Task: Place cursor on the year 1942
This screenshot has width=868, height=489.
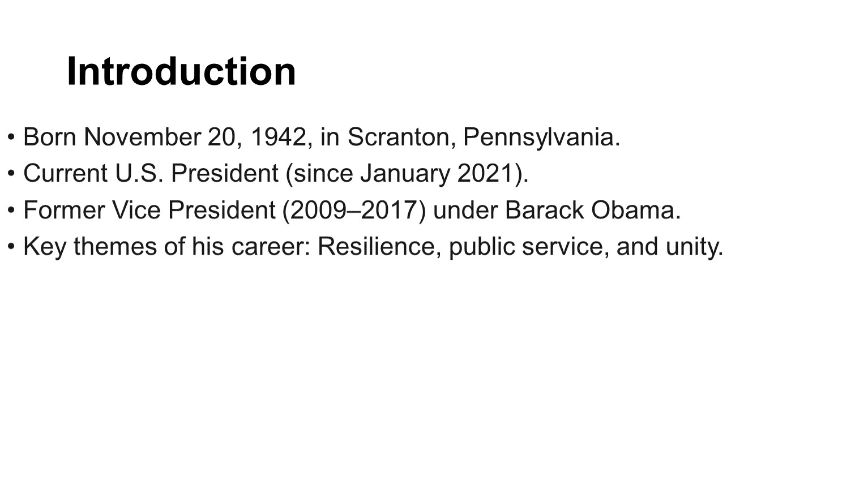Action: click(x=278, y=137)
